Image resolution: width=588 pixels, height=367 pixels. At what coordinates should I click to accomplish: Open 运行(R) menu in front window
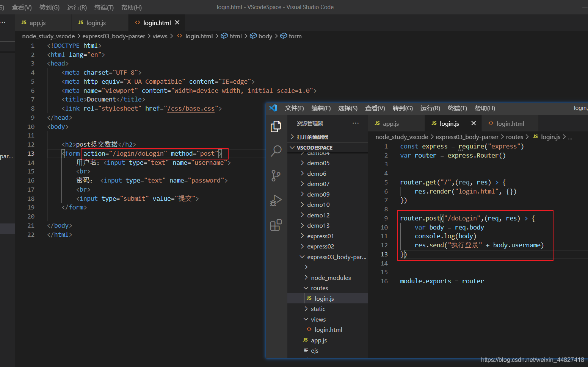tap(430, 108)
